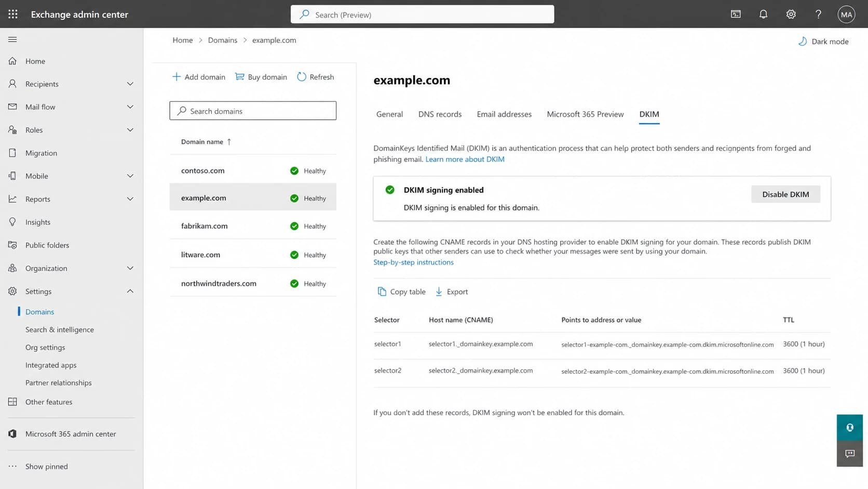Open Step-by-step instructions link
Image resolution: width=868 pixels, height=489 pixels.
coord(413,262)
